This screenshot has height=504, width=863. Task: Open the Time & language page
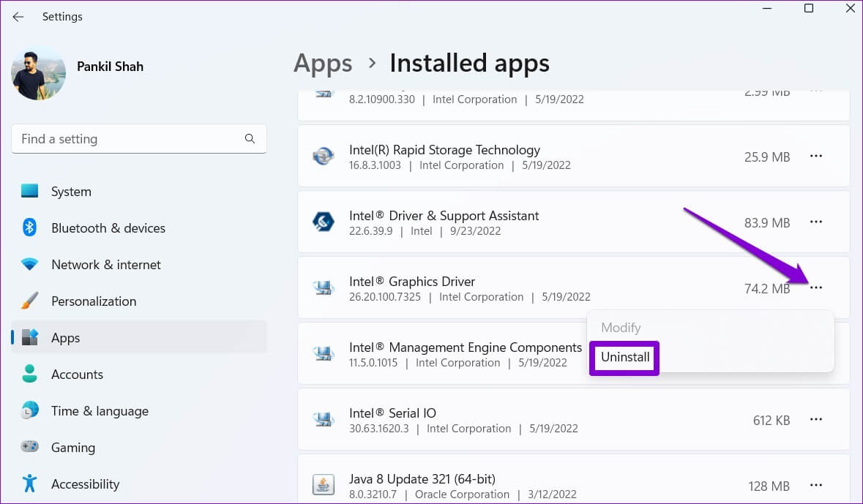[x=100, y=411]
